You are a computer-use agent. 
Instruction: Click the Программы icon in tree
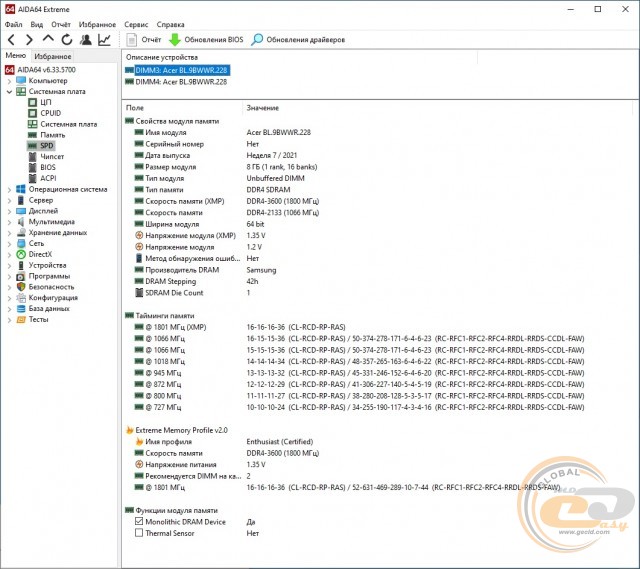(21, 276)
